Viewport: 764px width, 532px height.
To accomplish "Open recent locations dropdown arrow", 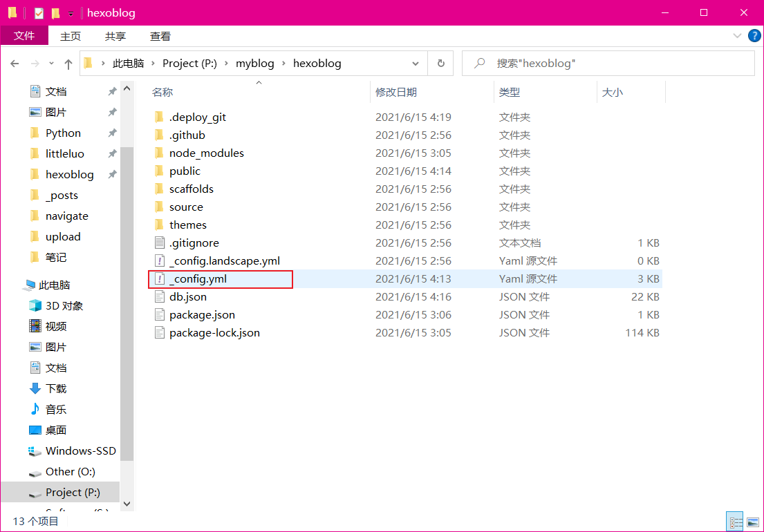I will click(52, 64).
